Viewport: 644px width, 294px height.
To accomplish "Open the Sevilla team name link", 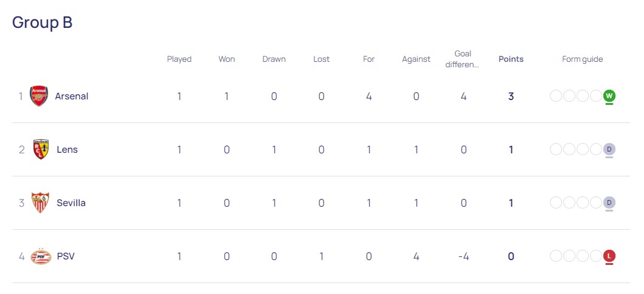I will [71, 203].
